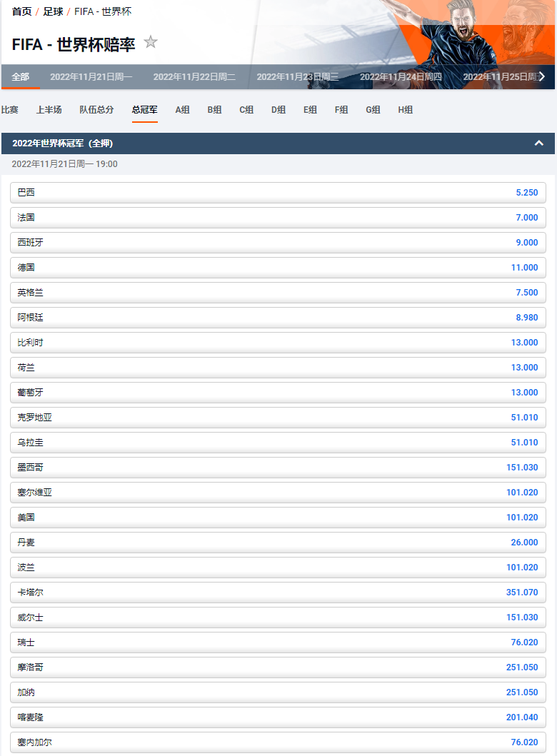Choose 墨西哥 at 151.030

coord(278,468)
